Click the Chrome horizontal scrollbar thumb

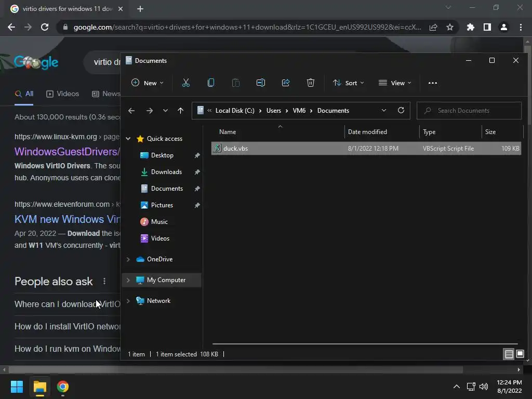point(235,369)
